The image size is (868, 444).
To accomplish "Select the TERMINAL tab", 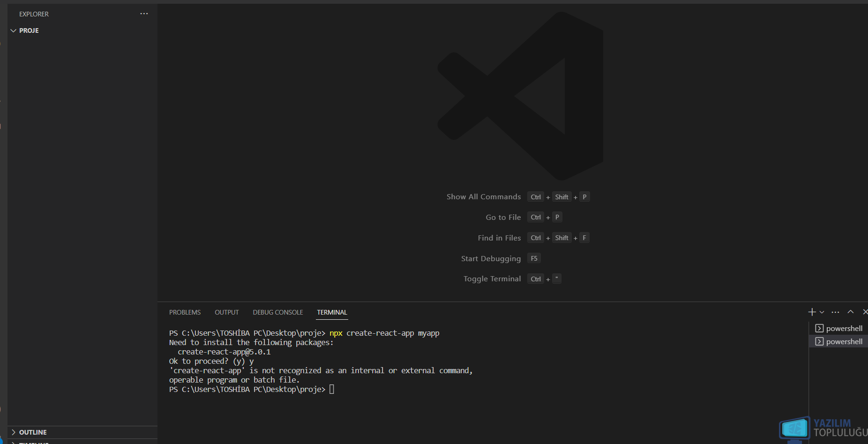I will (x=332, y=312).
